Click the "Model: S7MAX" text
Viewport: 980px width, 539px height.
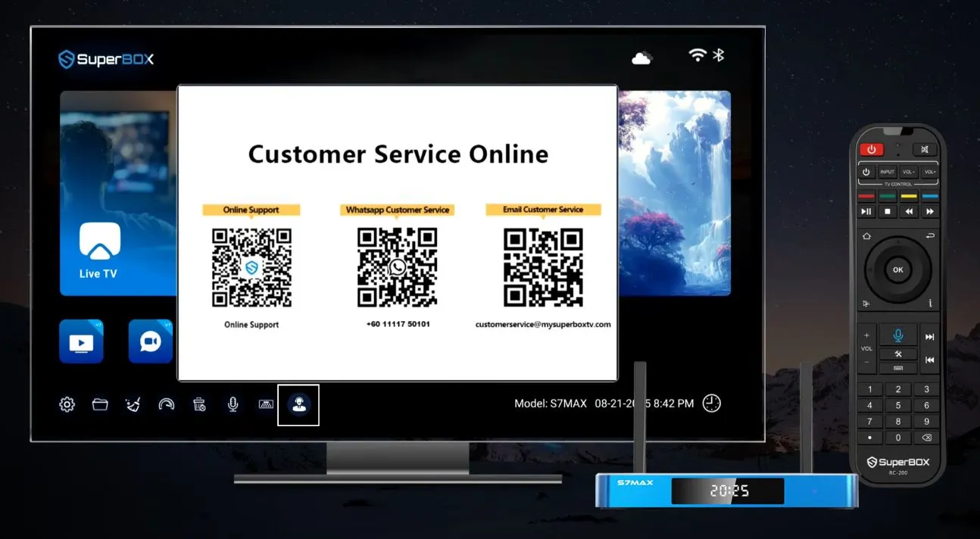[x=551, y=403]
